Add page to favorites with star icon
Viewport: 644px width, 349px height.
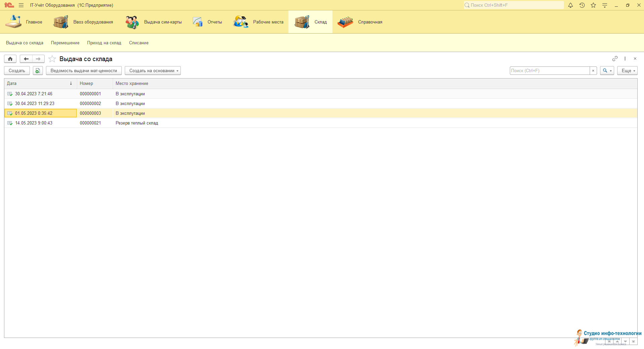[x=52, y=59]
